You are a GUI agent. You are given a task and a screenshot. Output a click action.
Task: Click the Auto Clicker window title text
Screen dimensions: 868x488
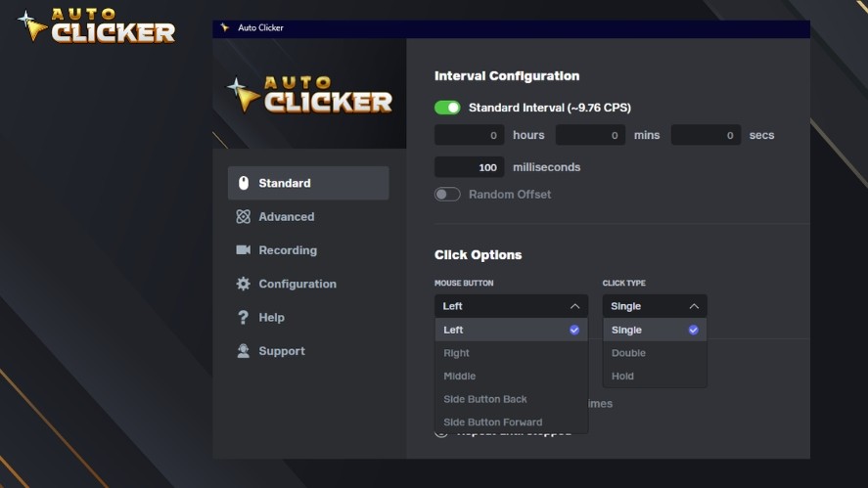(x=260, y=27)
